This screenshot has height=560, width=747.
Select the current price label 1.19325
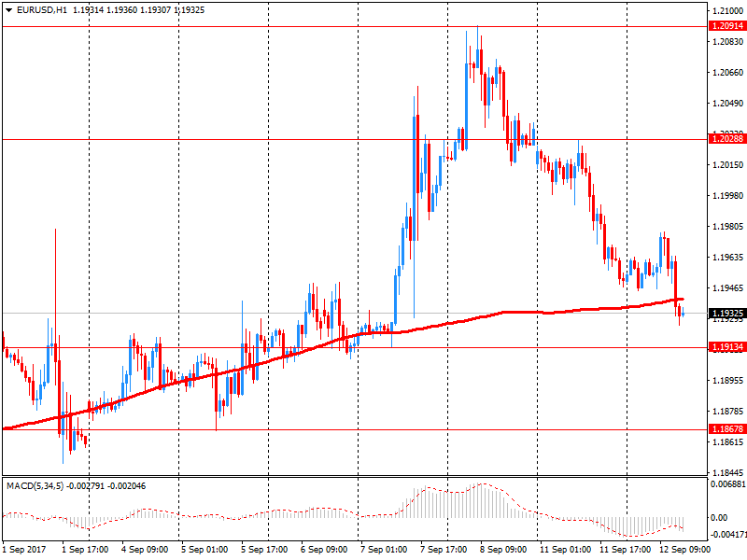pyautogui.click(x=727, y=313)
